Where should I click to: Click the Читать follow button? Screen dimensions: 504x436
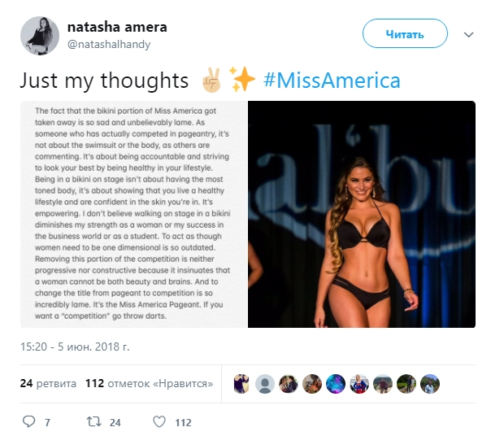405,33
